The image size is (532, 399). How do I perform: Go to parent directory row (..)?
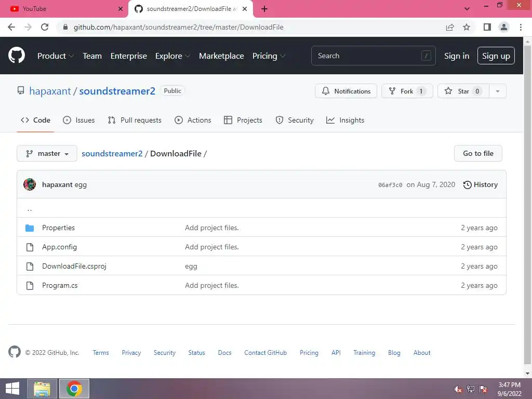point(261,208)
